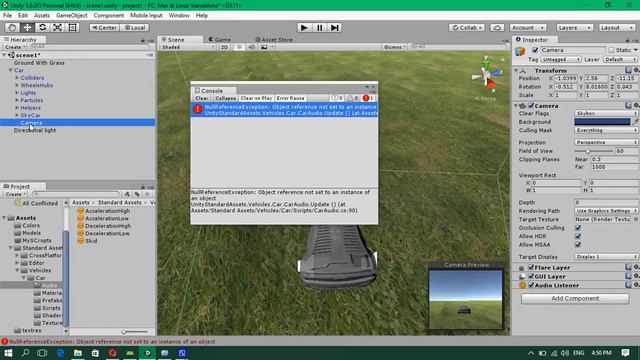
Task: Click the scene orientation gizmo
Action: (x=486, y=76)
